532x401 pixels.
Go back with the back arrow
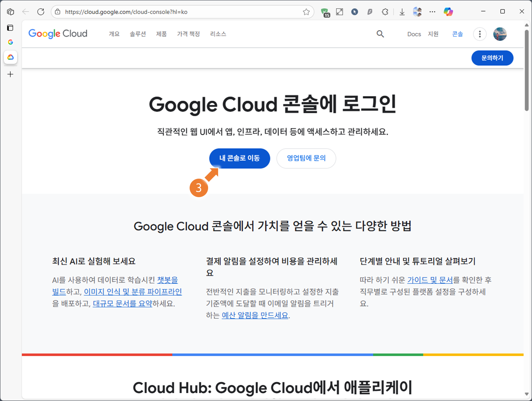25,12
